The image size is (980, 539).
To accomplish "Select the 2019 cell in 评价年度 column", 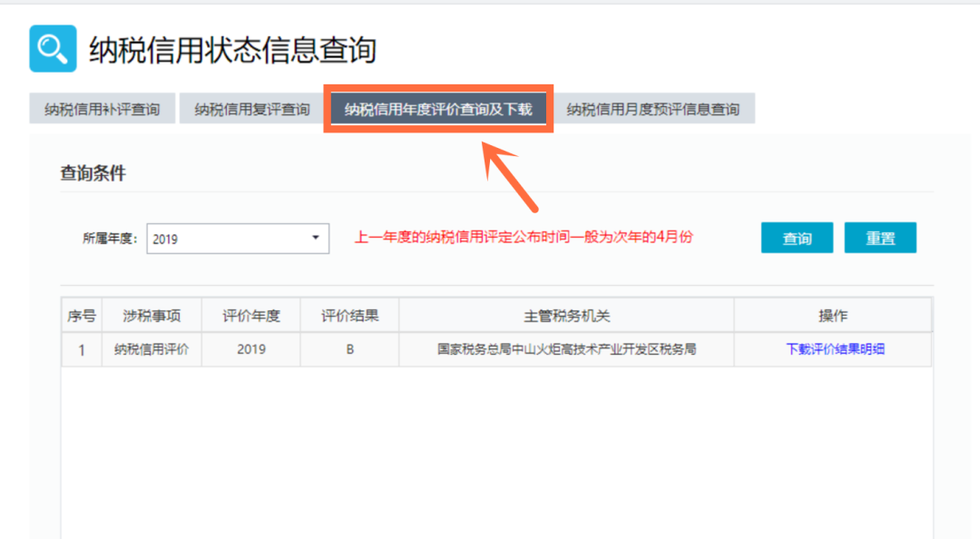I will 251,349.
